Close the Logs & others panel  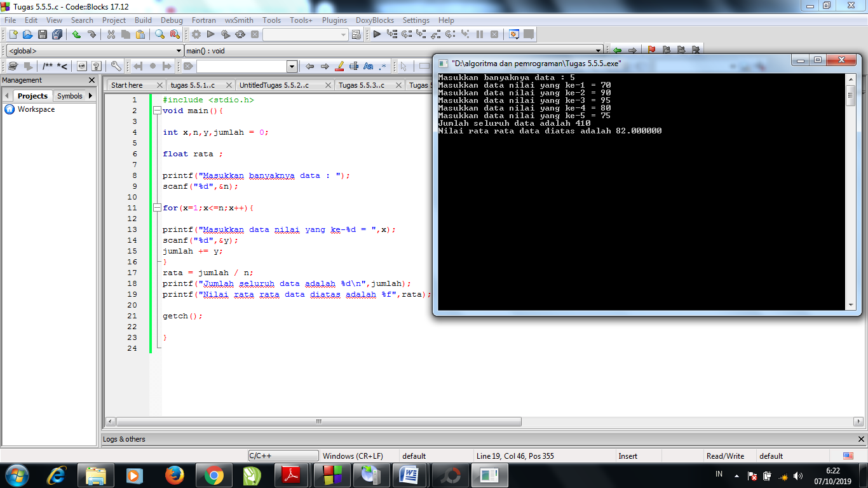tap(862, 439)
